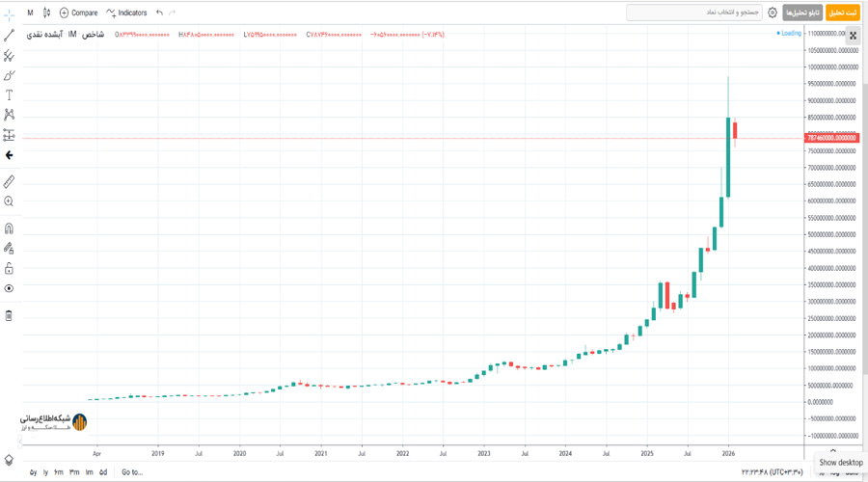Click the orange ثبت تحلیل button

click(x=843, y=13)
